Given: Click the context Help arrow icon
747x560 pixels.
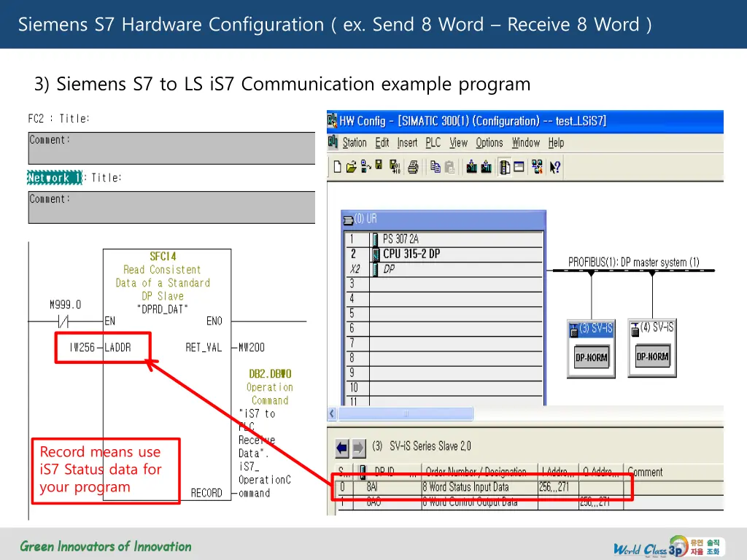Looking at the screenshot, I should [555, 167].
